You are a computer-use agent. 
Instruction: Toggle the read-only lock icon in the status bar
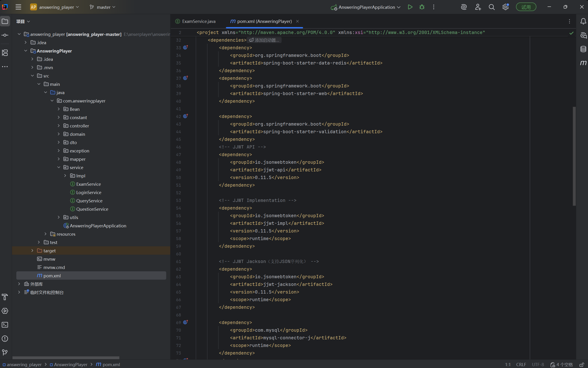(582, 365)
